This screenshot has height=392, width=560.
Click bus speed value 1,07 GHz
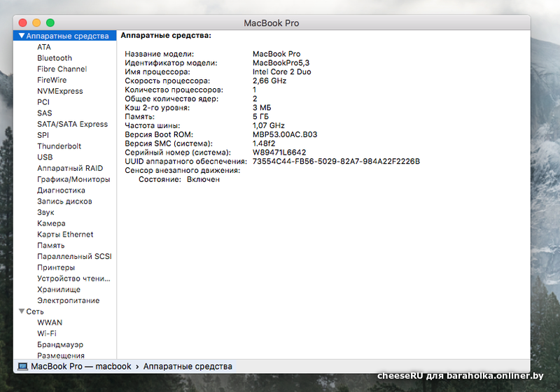click(269, 125)
